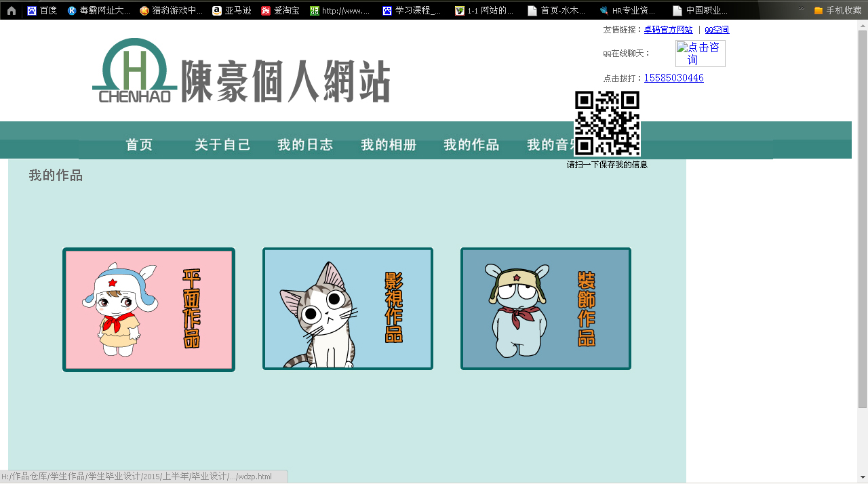Open 我的相册 in the navigation bar

389,145
